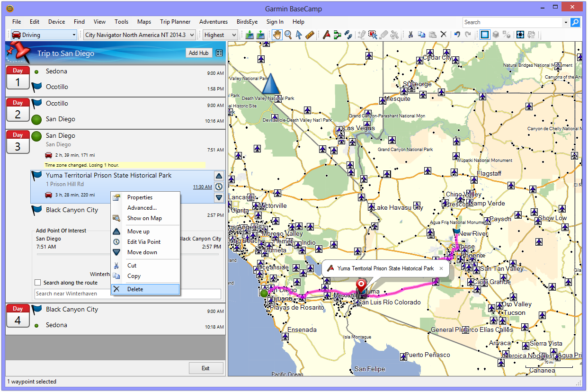Select the Pan hand tool
The width and height of the screenshot is (588, 392).
point(277,35)
